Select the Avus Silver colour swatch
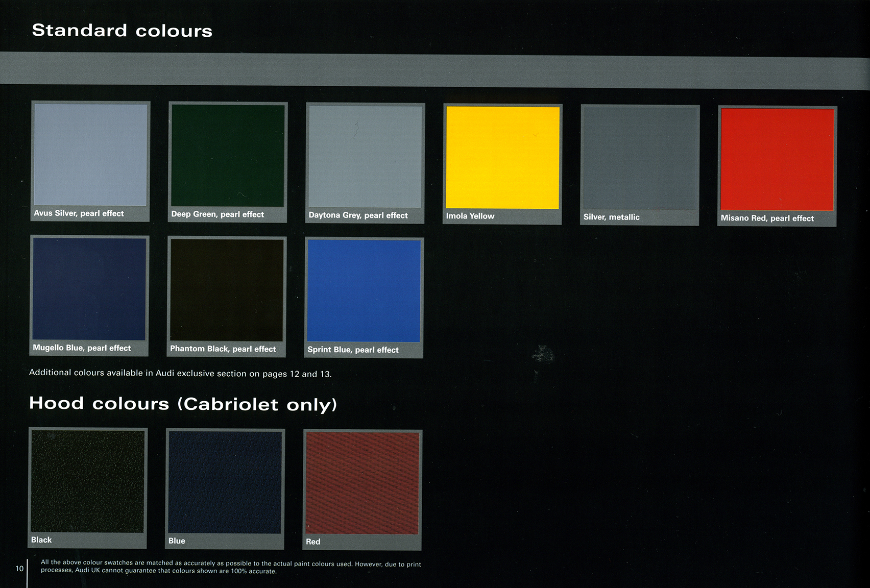Viewport: 870px width, 588px height. (x=90, y=155)
